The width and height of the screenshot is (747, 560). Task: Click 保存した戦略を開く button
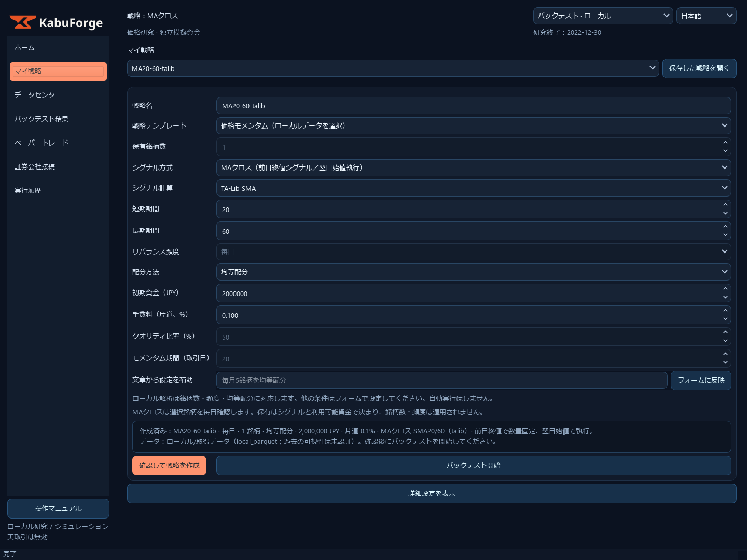point(699,68)
